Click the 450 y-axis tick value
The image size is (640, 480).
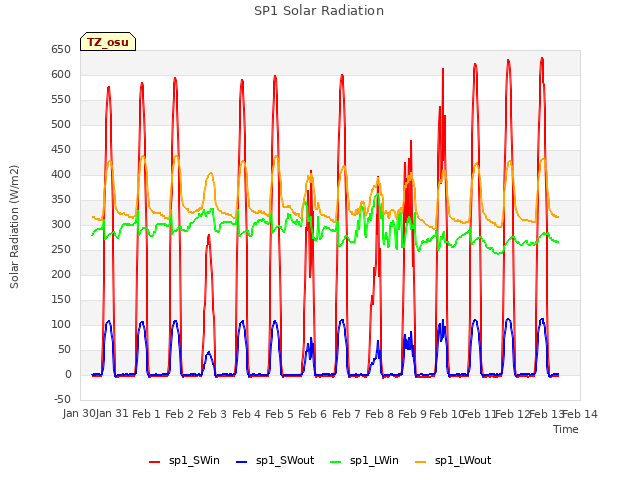point(61,149)
